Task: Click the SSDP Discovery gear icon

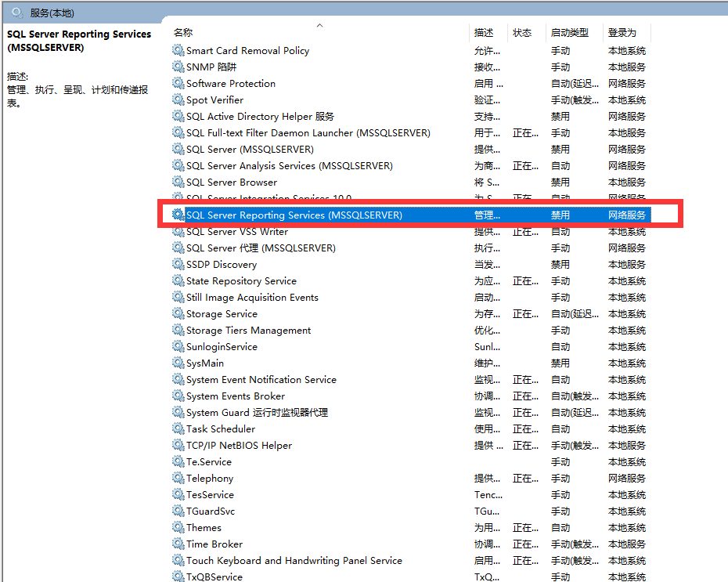Action: pos(178,264)
